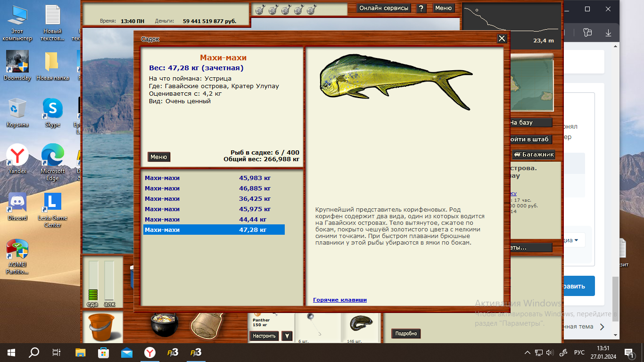Open the Меню button in Садок

159,157
